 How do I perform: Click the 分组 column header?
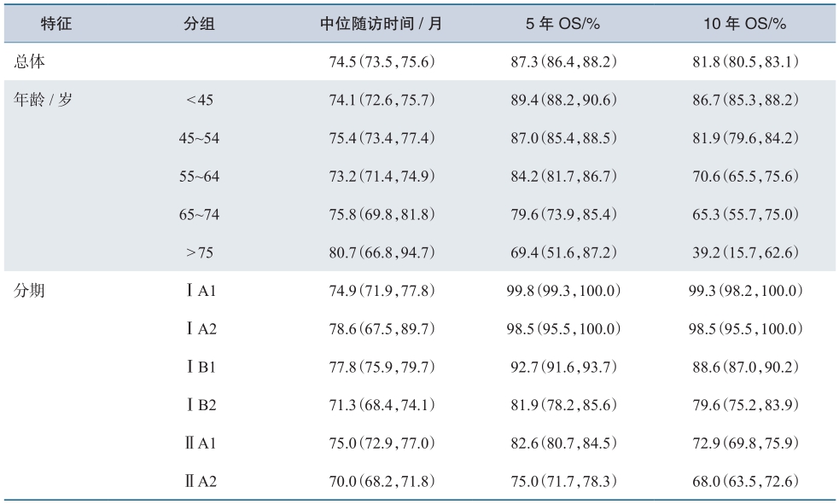[199, 24]
